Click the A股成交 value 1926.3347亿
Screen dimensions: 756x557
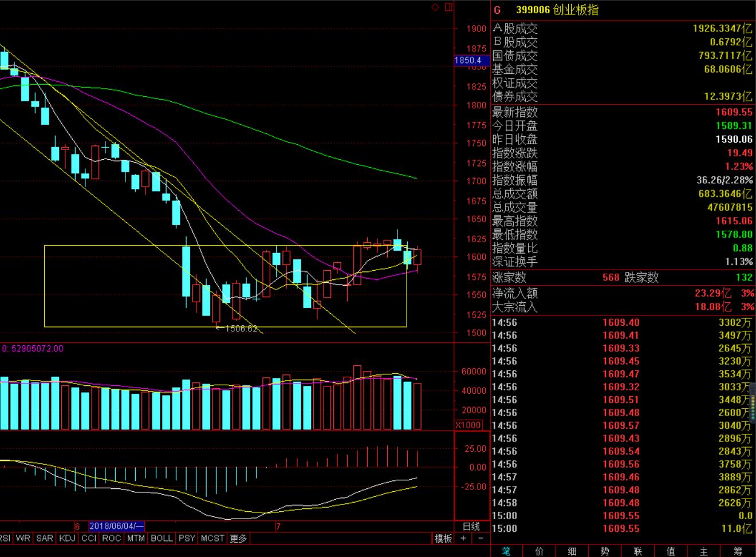click(722, 28)
